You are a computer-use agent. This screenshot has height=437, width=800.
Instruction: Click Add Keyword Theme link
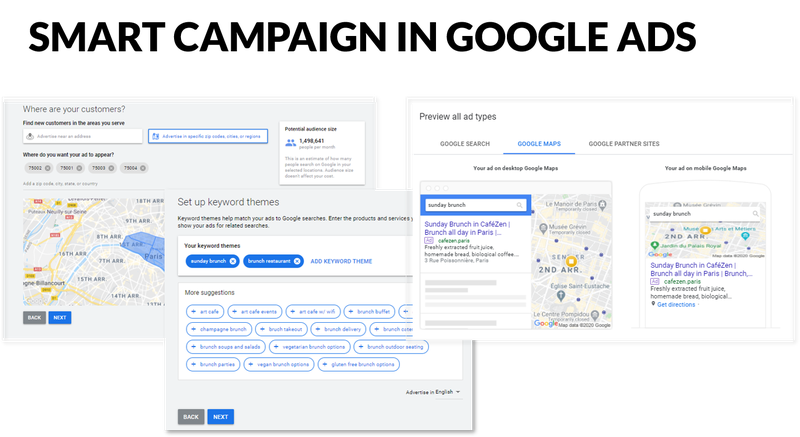tap(341, 261)
